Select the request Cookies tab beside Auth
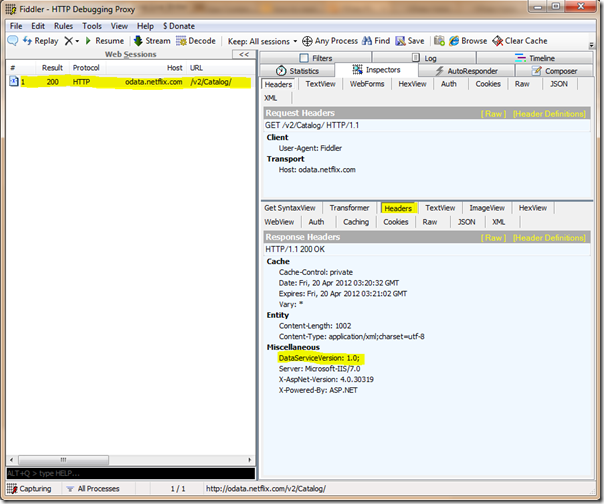The height and width of the screenshot is (504, 604). (488, 84)
